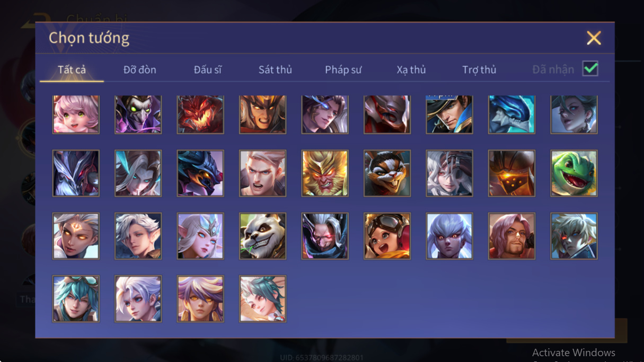Show the Pháp sư hero category

coord(343,70)
